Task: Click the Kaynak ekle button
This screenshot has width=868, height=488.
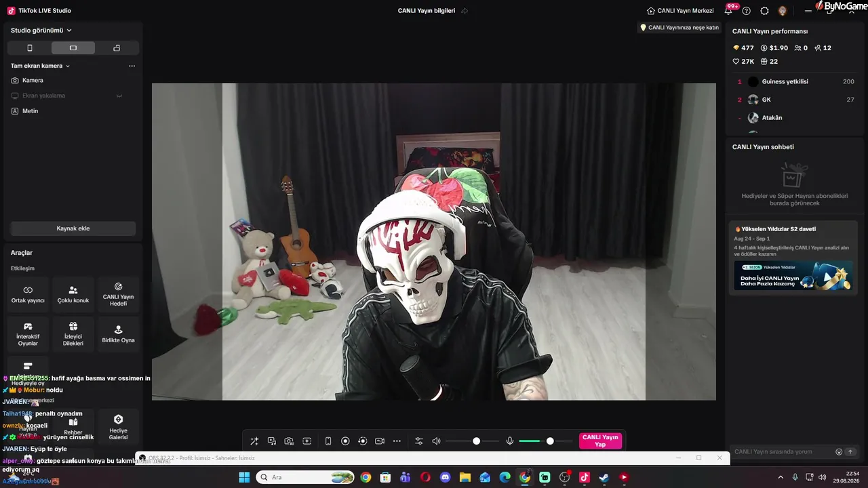Action: [73, 228]
